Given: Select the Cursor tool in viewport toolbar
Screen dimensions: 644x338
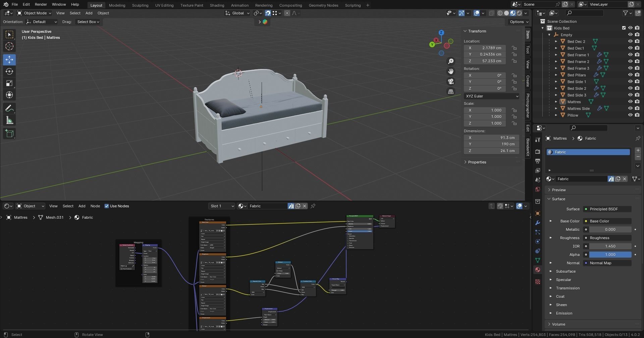Looking at the screenshot, I should pos(9,46).
